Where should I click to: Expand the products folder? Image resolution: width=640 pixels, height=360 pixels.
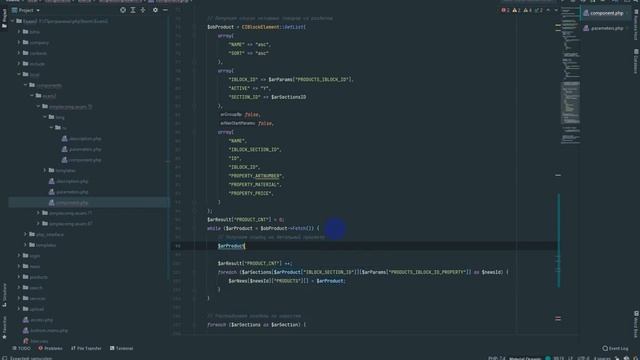[x=19, y=277]
